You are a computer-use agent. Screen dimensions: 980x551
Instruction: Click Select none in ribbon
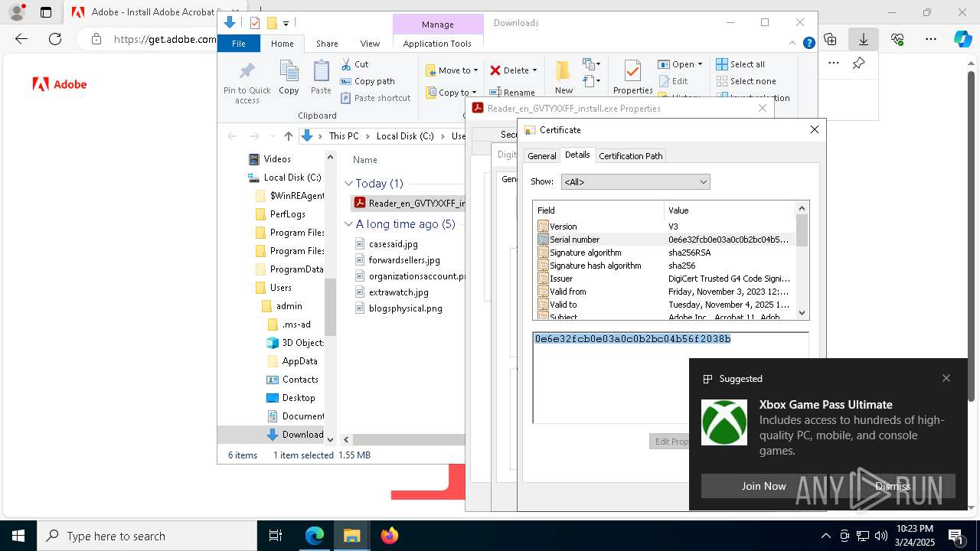746,81
